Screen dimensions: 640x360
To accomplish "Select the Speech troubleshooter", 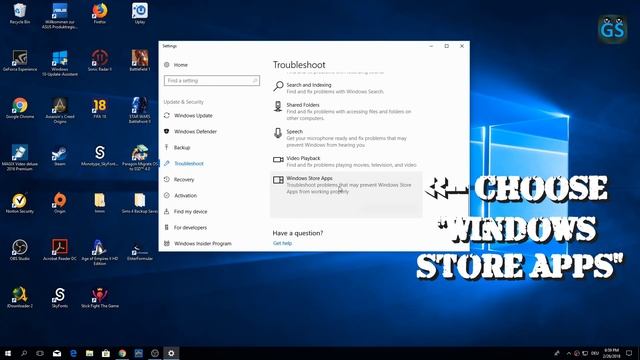I will point(346,138).
